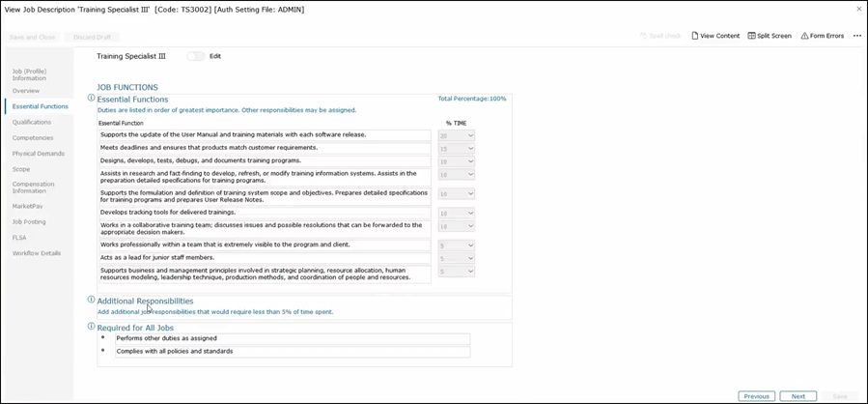Click the Next button

[798, 396]
